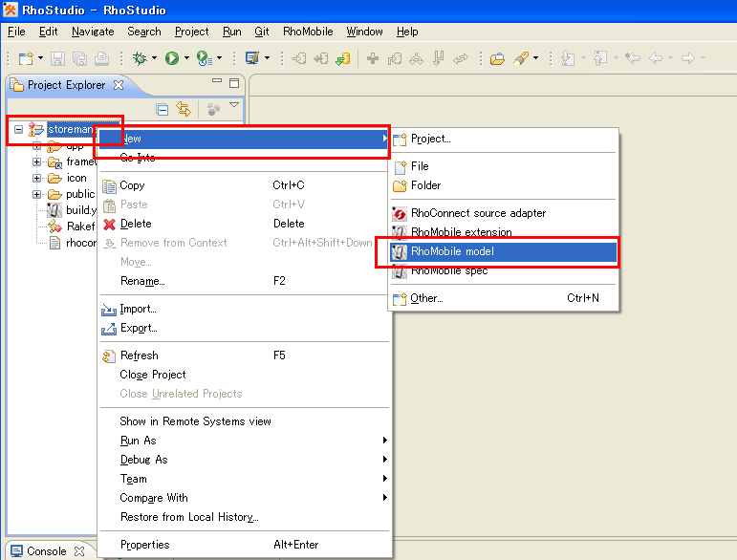
Task: Open the Navigate menu
Action: coord(93,32)
